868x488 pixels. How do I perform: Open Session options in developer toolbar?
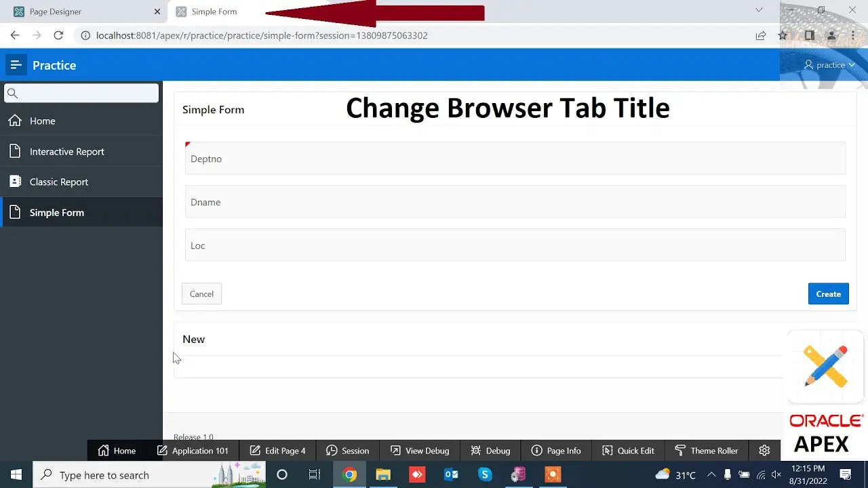pyautogui.click(x=347, y=451)
